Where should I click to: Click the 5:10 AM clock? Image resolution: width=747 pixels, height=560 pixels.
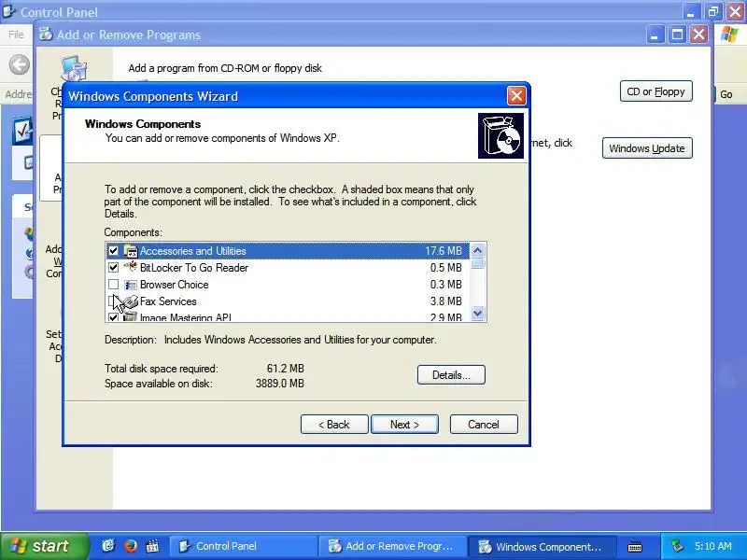pyautogui.click(x=713, y=546)
